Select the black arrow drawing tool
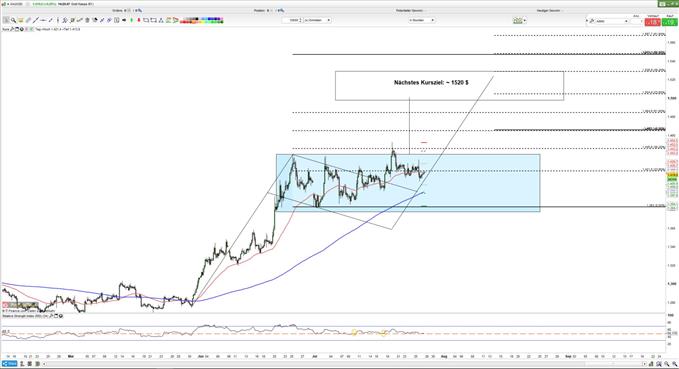This screenshot has height=369, width=679. [x=124, y=20]
